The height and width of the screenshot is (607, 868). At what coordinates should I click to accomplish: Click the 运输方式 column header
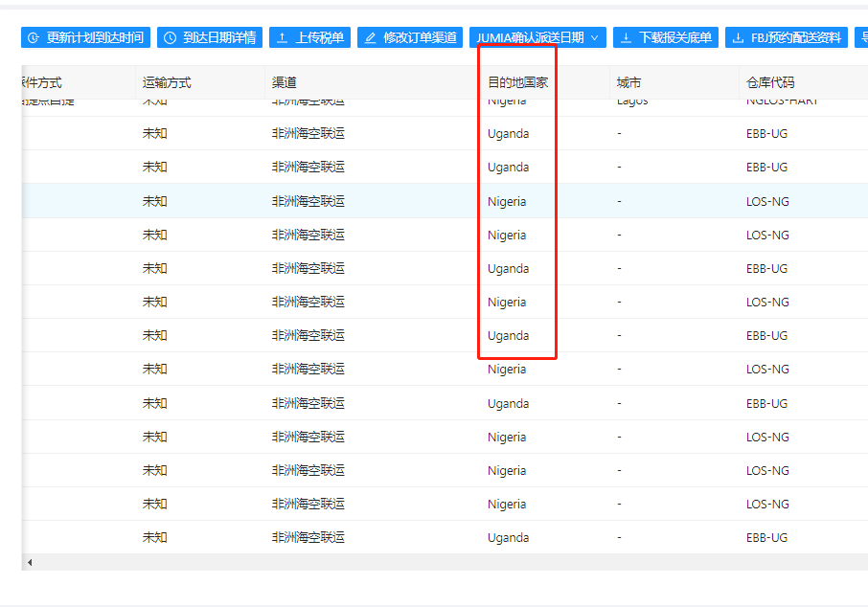[x=167, y=83]
